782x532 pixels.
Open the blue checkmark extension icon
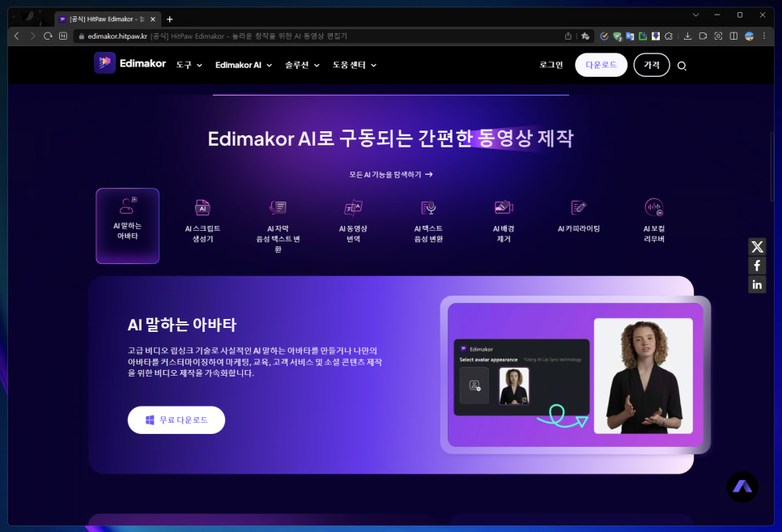pos(604,36)
